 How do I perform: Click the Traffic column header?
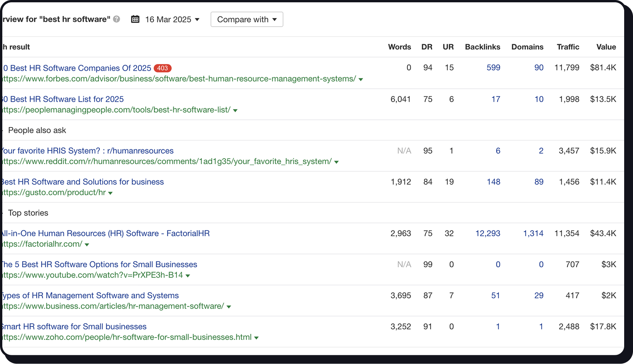tap(568, 47)
